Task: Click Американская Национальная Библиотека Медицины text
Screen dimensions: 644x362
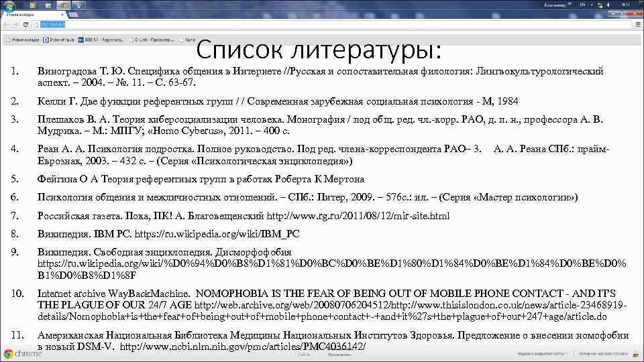Action: [x=246, y=336]
